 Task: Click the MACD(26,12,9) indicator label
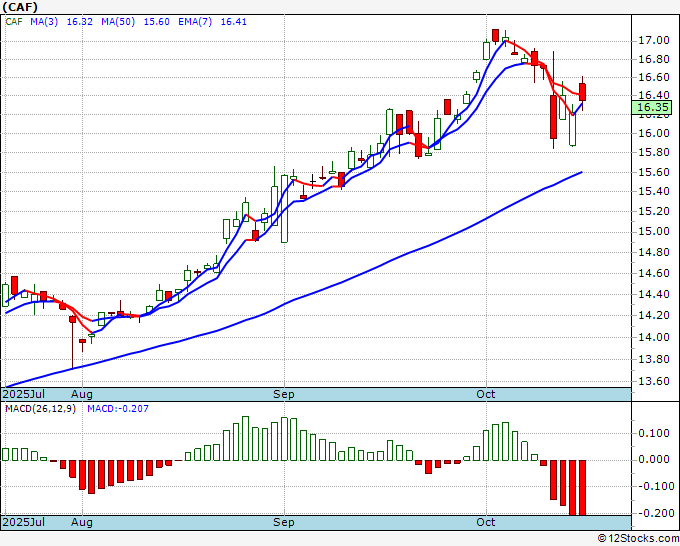coord(40,409)
